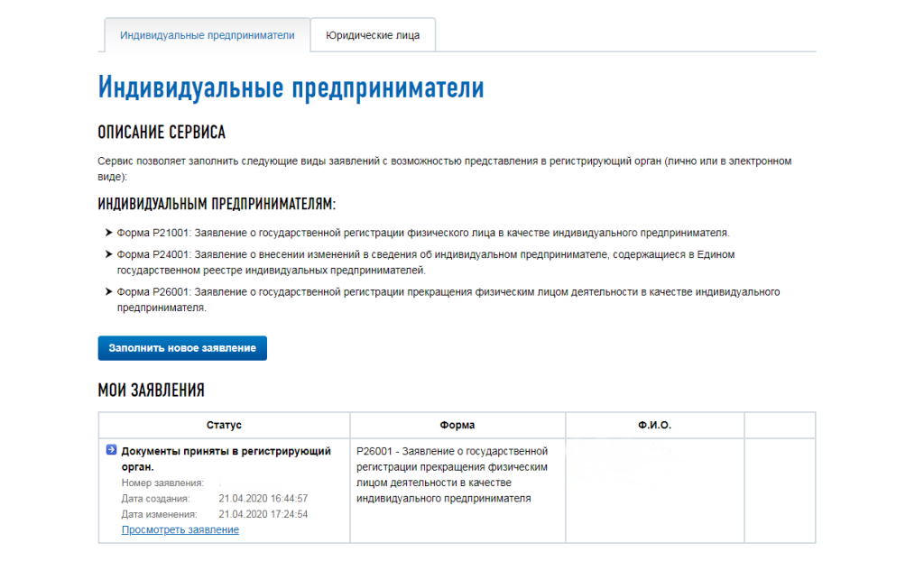Click the Описание сервиса heading
The width and height of the screenshot is (924, 561).
[162, 133]
